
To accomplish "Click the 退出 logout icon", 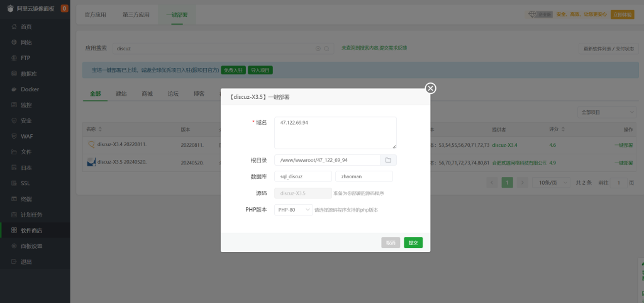I will (14, 261).
